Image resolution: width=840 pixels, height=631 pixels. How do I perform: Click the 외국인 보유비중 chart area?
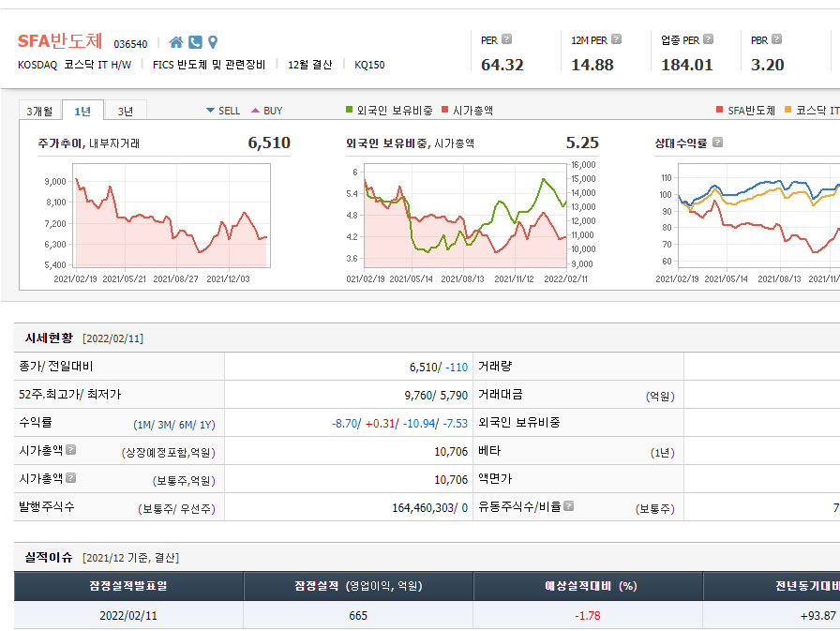(465, 216)
